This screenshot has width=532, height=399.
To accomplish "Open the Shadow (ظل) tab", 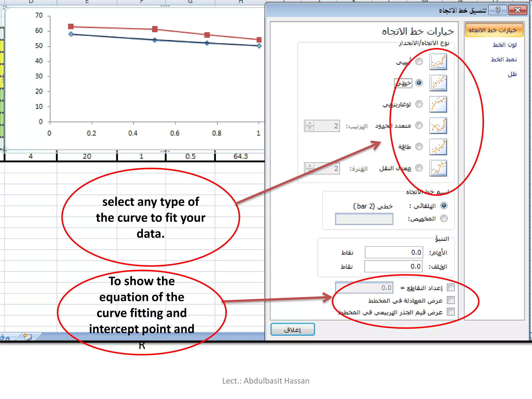I will (512, 74).
